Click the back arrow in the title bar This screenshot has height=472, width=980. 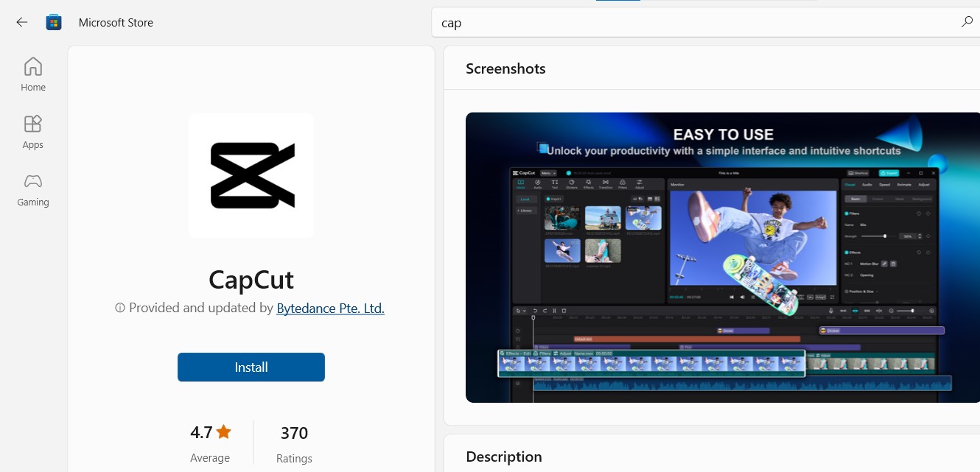[x=22, y=22]
